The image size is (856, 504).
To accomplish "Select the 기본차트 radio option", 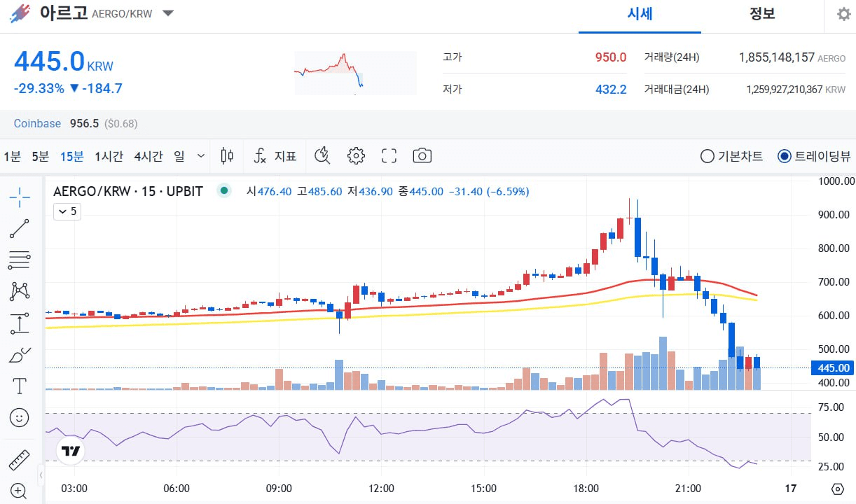I will tap(731, 156).
